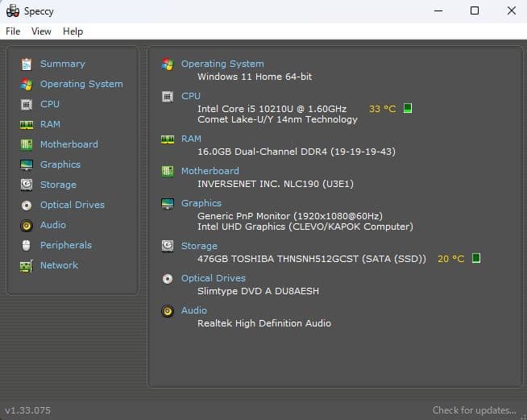The width and height of the screenshot is (527, 420).
Task: Click the Motherboard icon in summary panel
Action: [x=168, y=172]
